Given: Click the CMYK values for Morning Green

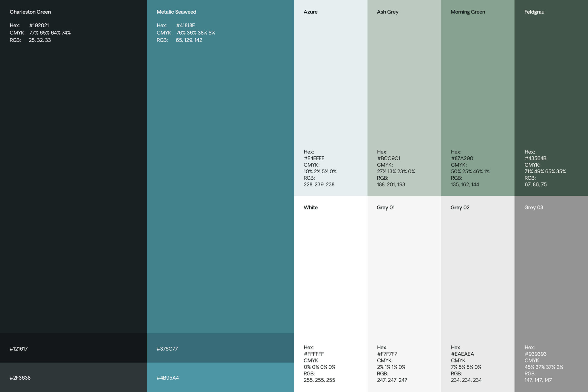Looking at the screenshot, I should click(470, 171).
